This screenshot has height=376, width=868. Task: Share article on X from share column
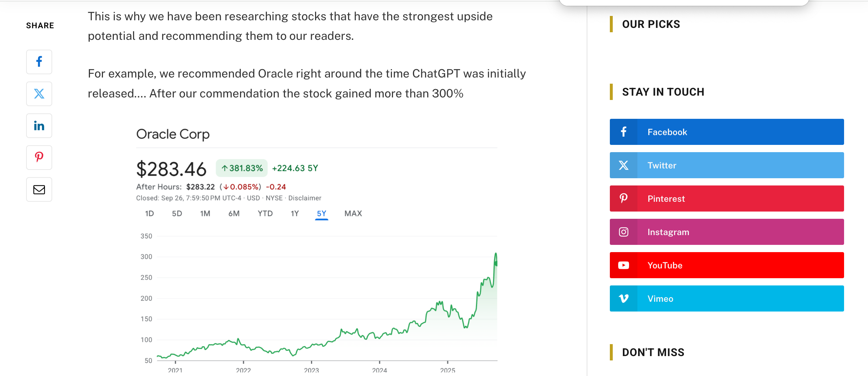click(x=39, y=94)
